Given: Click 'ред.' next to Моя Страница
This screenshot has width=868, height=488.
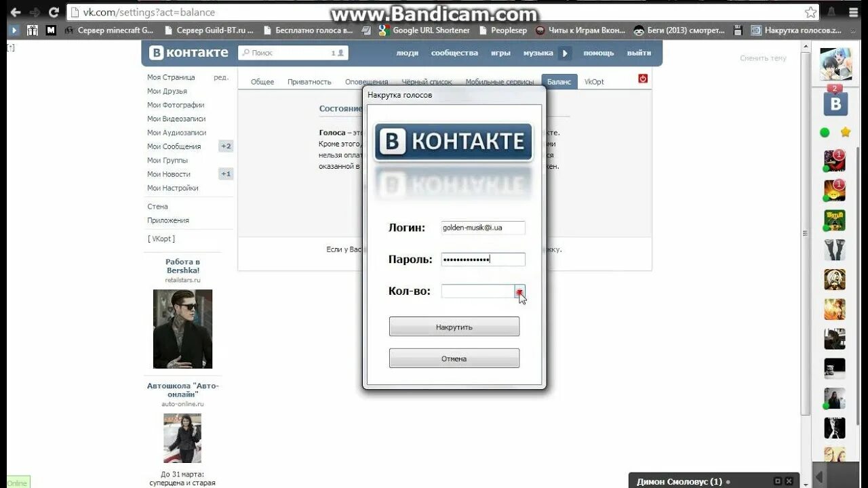Looking at the screenshot, I should (x=221, y=77).
